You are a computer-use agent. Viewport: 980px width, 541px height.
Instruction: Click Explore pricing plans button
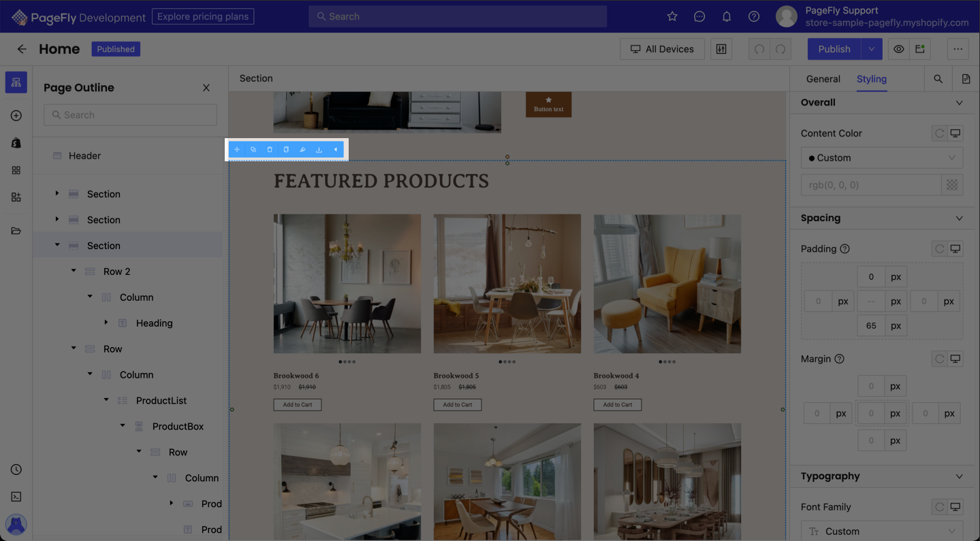click(x=203, y=16)
